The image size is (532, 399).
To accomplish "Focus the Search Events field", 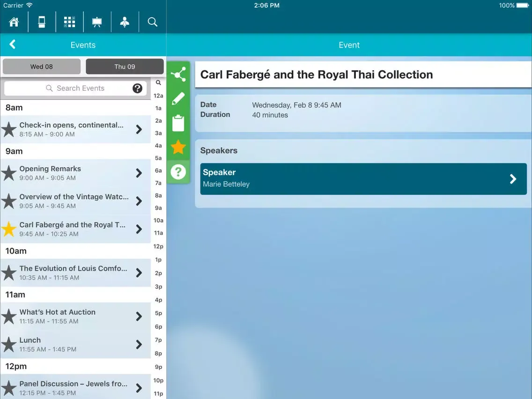I will [75, 88].
